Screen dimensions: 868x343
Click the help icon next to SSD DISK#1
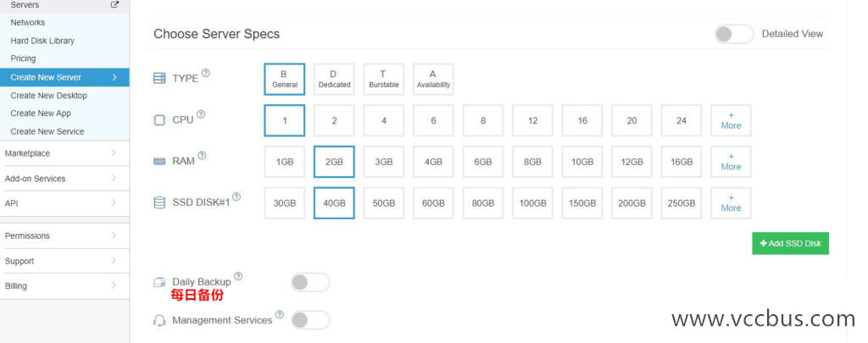236,197
